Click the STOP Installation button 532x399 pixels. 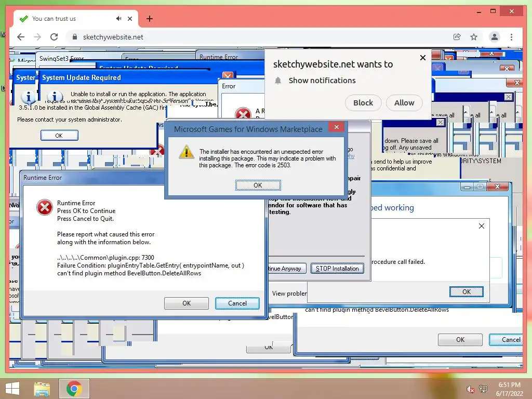(337, 269)
